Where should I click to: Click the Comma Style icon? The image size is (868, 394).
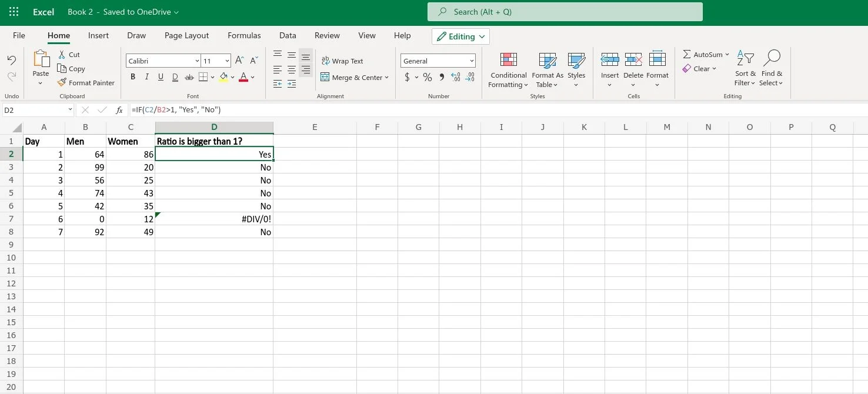[x=441, y=77]
